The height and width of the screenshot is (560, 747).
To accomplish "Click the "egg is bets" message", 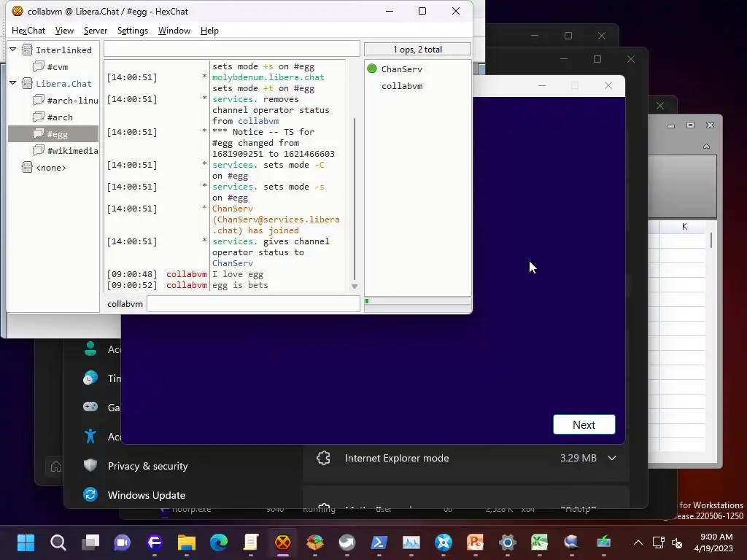I will point(240,285).
